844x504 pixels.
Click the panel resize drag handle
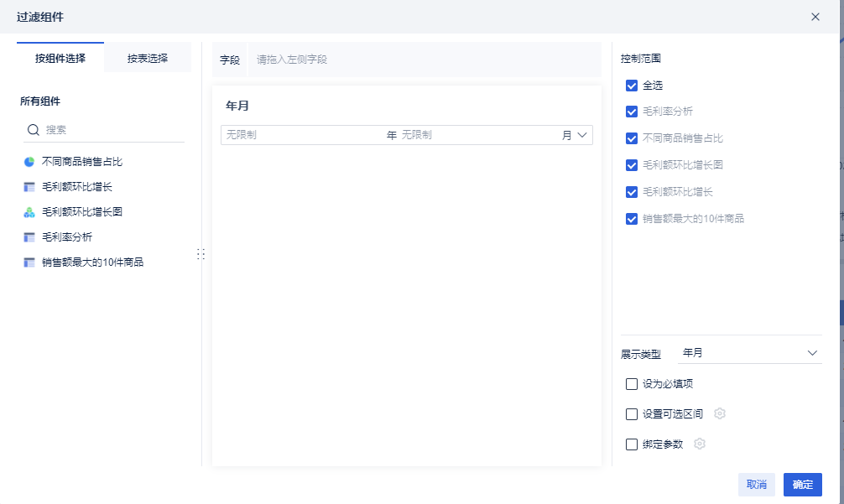click(201, 253)
